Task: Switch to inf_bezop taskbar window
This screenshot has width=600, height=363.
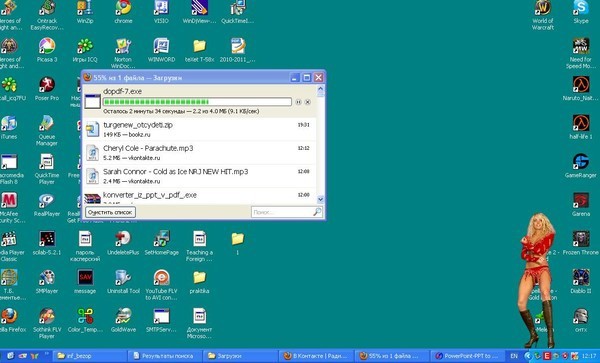Action: pyautogui.click(x=89, y=356)
